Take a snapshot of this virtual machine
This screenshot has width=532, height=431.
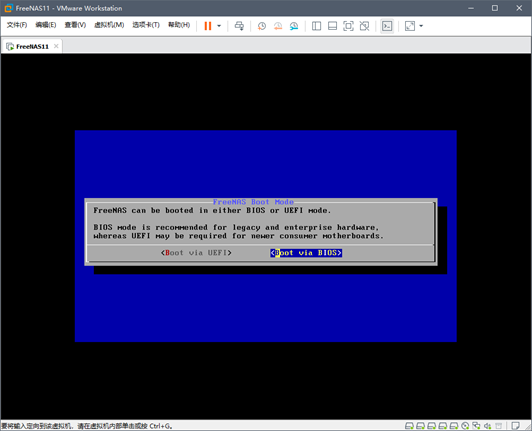(262, 26)
